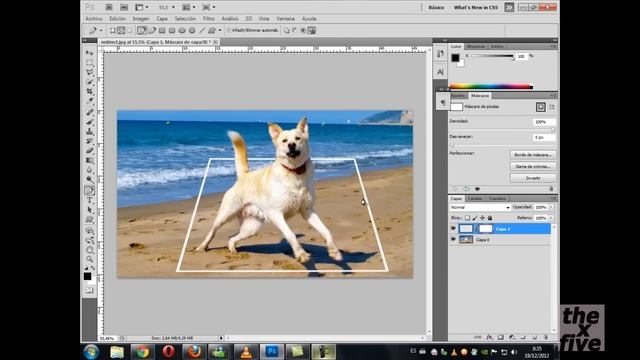Select the Zoom tool
This screenshot has width=640, height=360.
89,259
